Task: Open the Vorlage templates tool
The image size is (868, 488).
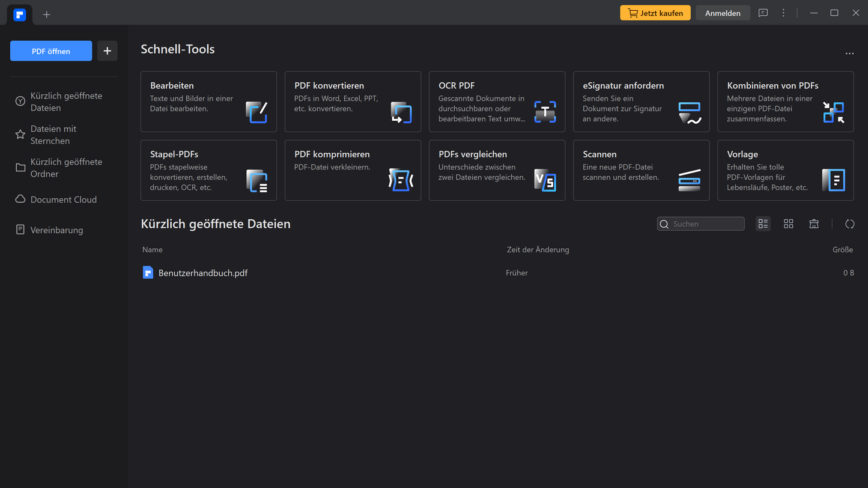Action: (785, 170)
